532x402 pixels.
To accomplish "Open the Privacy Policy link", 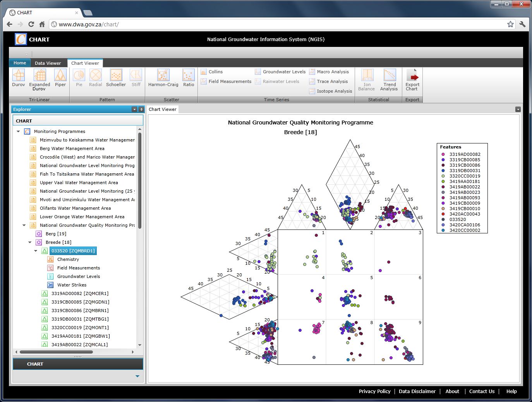I will click(374, 392).
